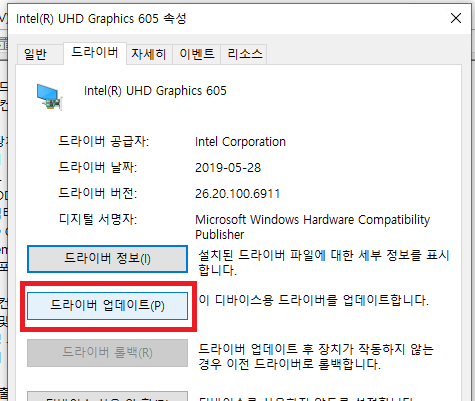This screenshot has width=475, height=401.
Task: Click the 드라이버 버전: label
Action: [98, 193]
